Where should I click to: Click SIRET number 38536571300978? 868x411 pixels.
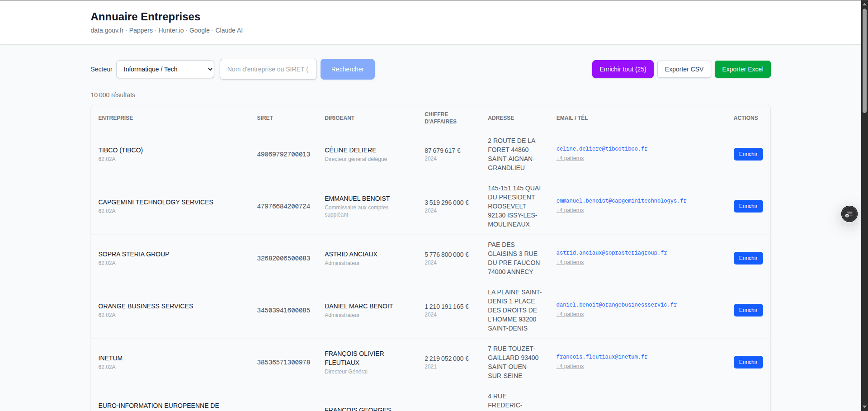[283, 362]
